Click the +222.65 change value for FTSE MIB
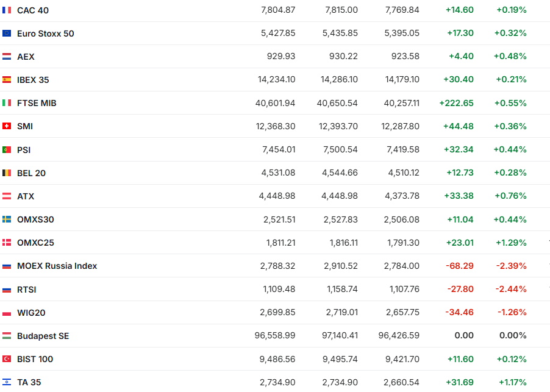This screenshot has height=392, width=550. point(456,103)
